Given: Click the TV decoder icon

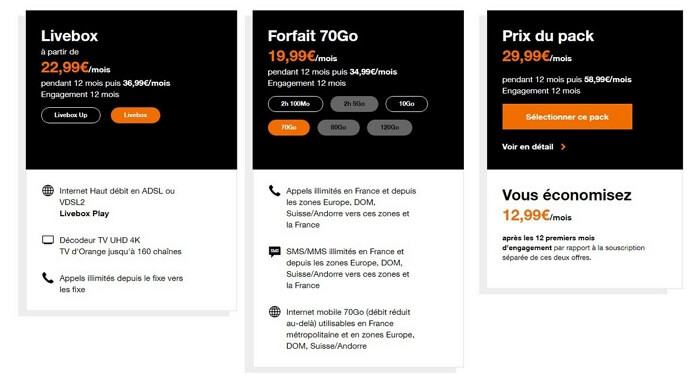Looking at the screenshot, I should [x=48, y=240].
